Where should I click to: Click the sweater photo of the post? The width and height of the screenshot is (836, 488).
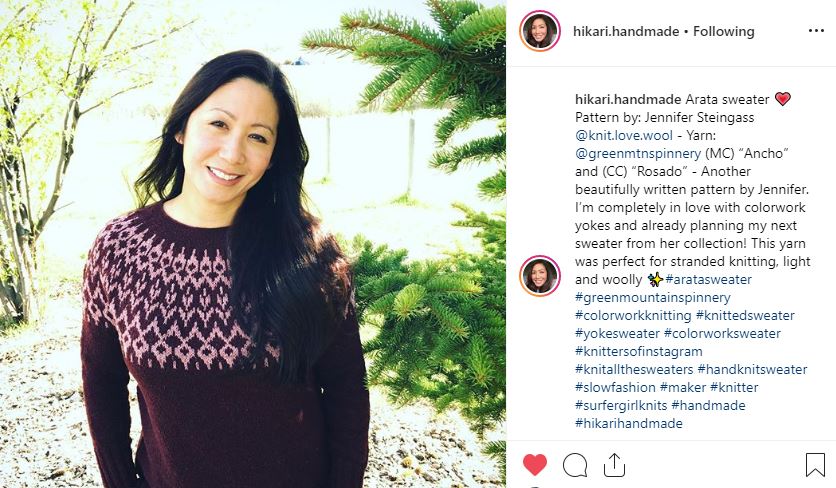[253, 244]
